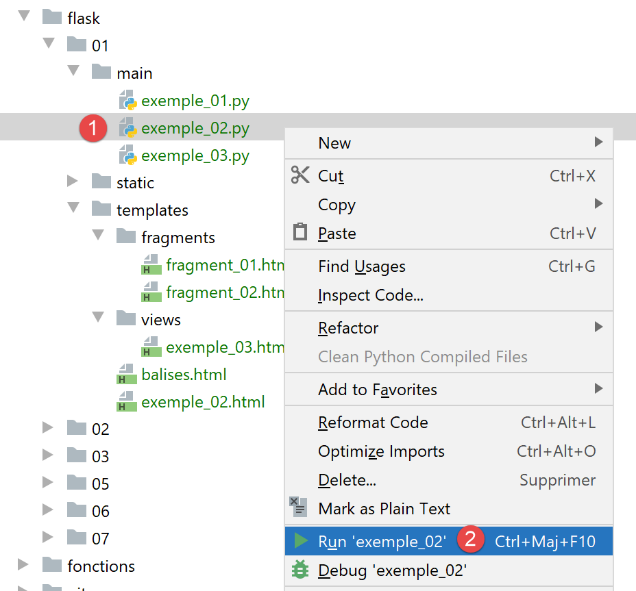
Task: Collapse the templates folder
Action: 73,210
